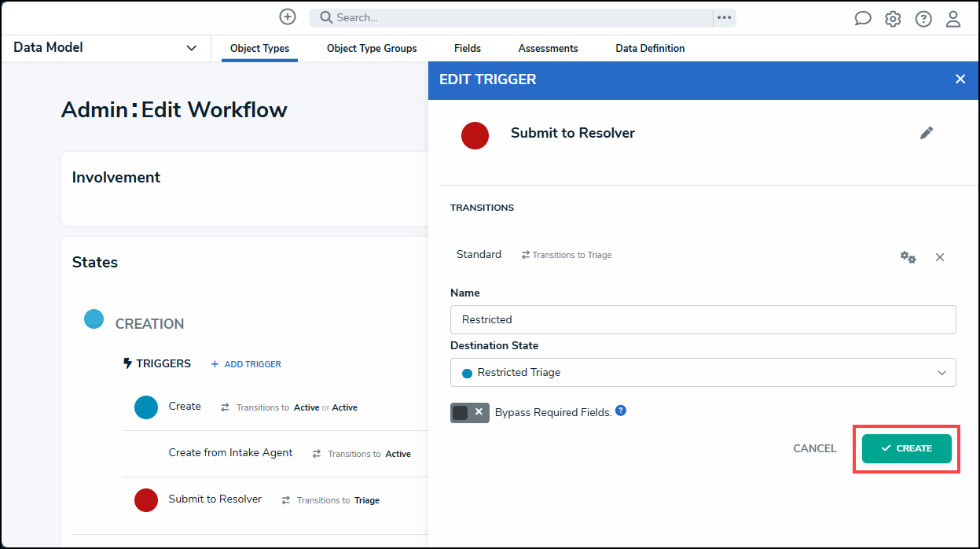Click the Involvement section heading
The width and height of the screenshot is (980, 549).
(x=116, y=178)
